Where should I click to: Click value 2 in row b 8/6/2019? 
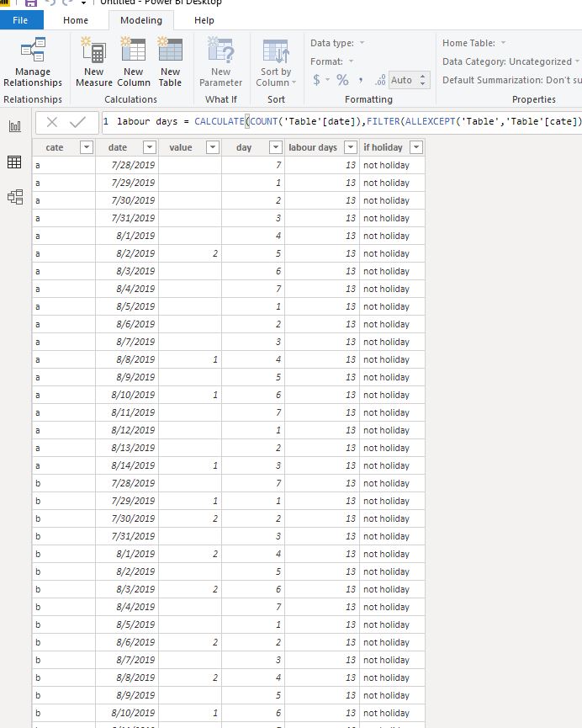point(190,642)
